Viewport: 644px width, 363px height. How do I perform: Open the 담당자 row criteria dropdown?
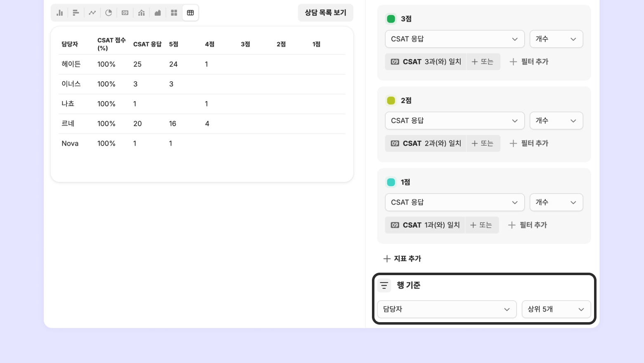[x=447, y=309]
